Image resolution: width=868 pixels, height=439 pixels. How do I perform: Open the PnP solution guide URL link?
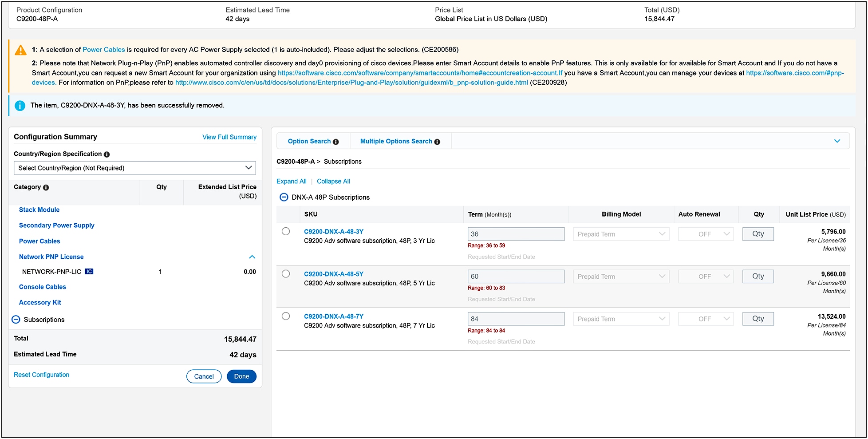[351, 83]
